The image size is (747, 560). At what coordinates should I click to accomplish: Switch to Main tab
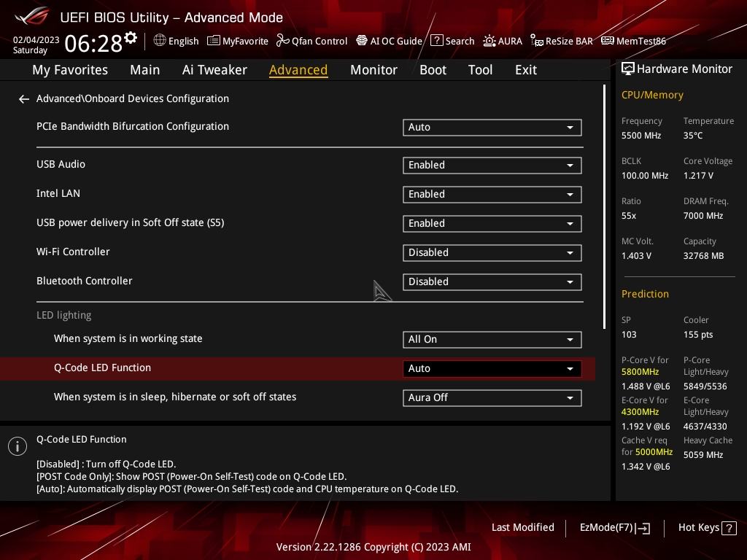(x=145, y=70)
